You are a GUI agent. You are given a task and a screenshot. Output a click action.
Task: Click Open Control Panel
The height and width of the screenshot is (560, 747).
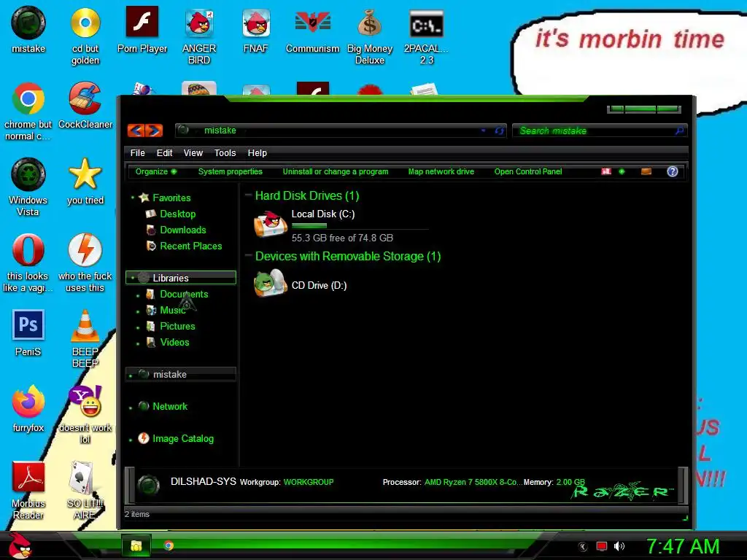click(528, 171)
